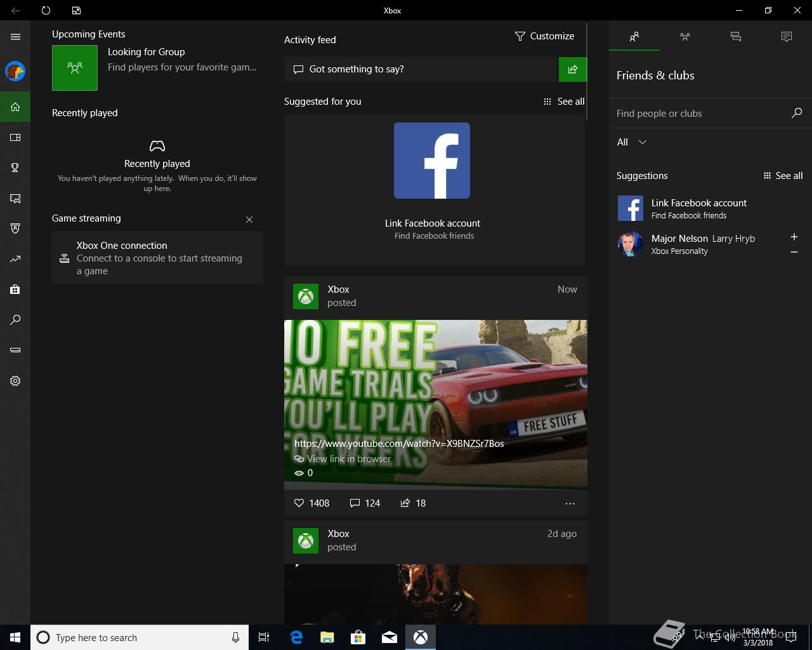
Task: Open the free game trials video thumbnail
Action: (x=435, y=404)
